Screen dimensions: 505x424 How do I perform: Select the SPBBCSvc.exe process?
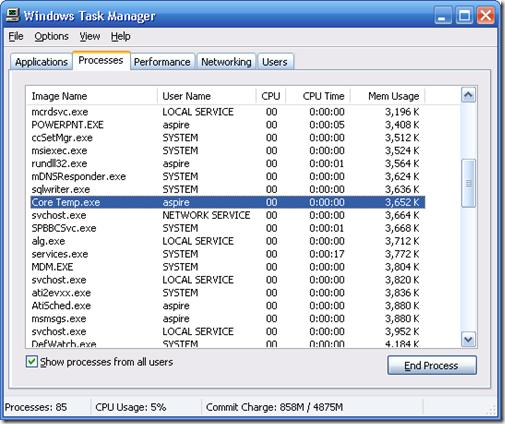228,228
